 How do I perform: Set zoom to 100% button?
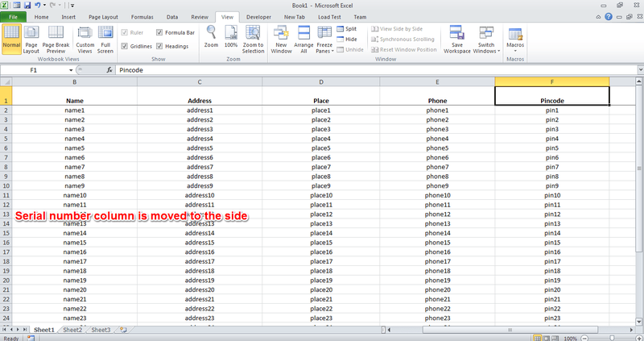point(231,36)
